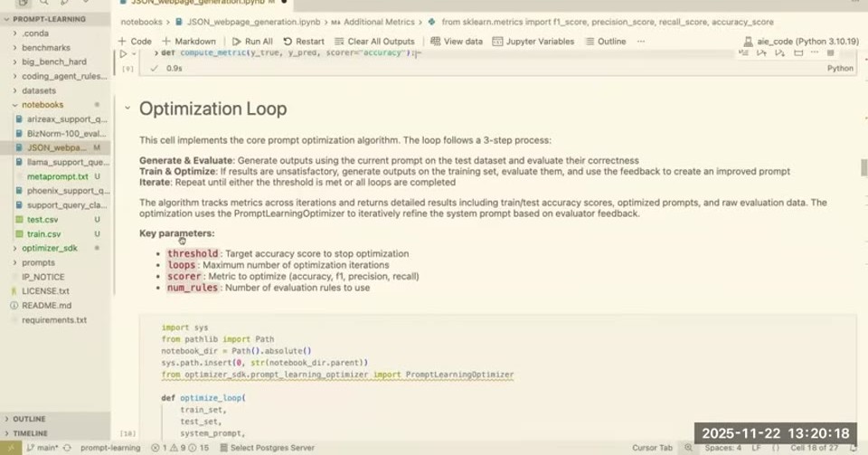Open View data panel

coord(457,42)
